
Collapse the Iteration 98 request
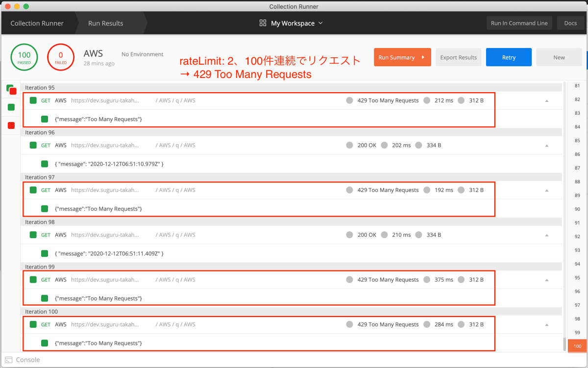point(547,235)
